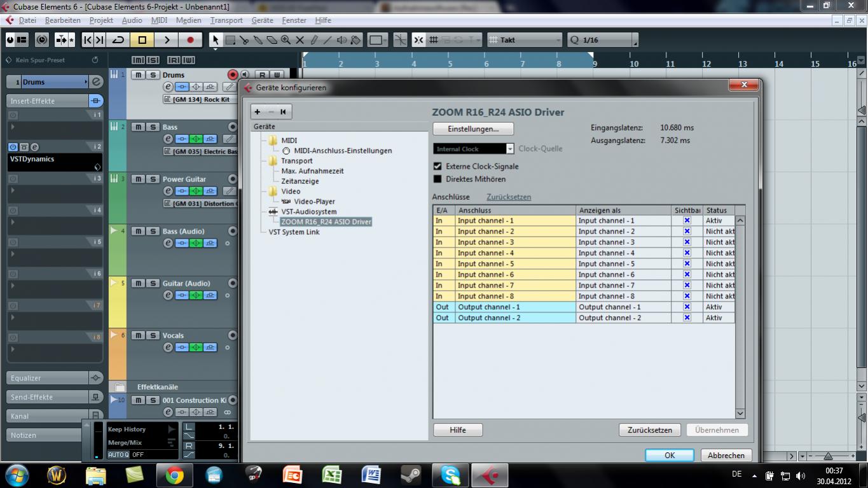Select VST System Link in device tree

[294, 232]
